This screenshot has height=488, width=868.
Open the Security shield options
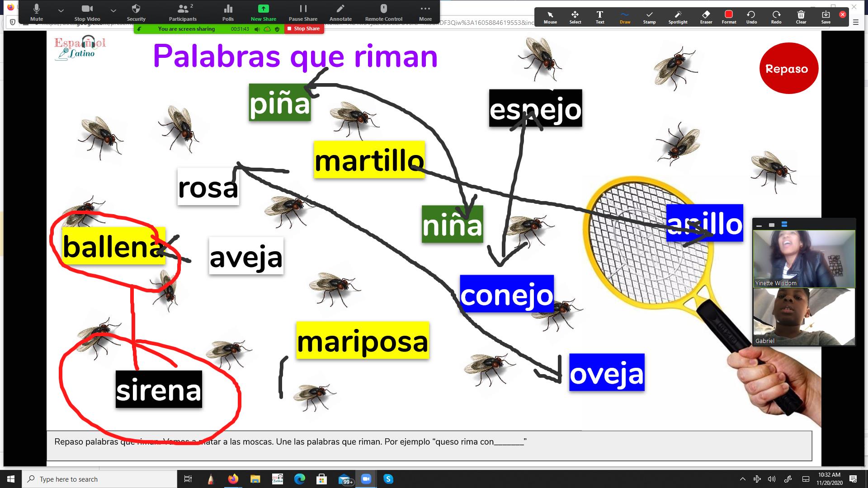[x=136, y=12]
